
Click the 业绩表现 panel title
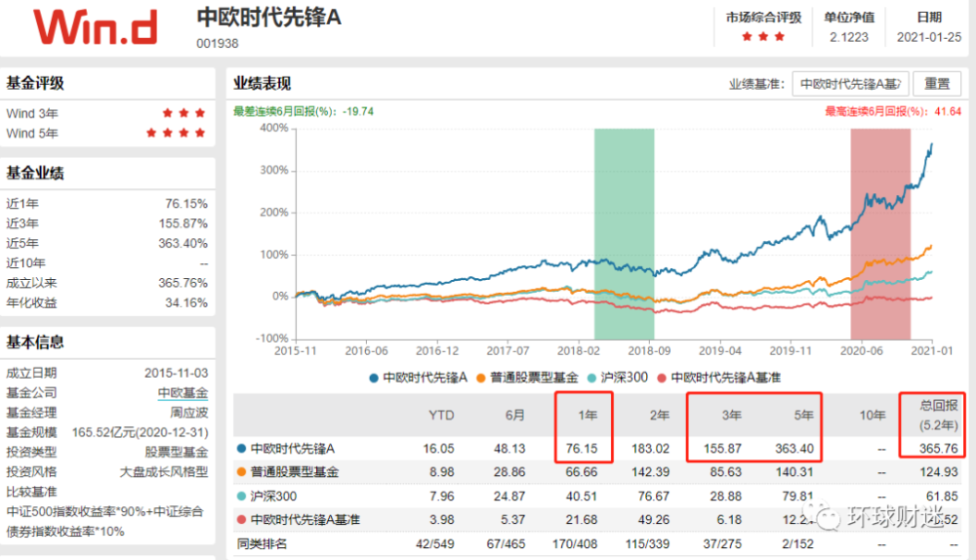click(x=262, y=83)
